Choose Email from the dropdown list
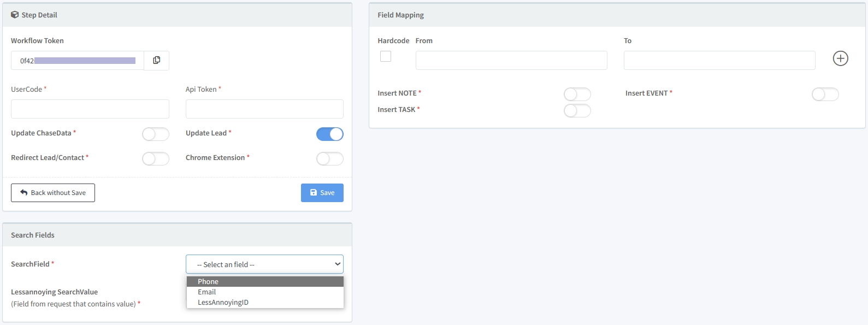This screenshot has height=325, width=868. (x=207, y=292)
